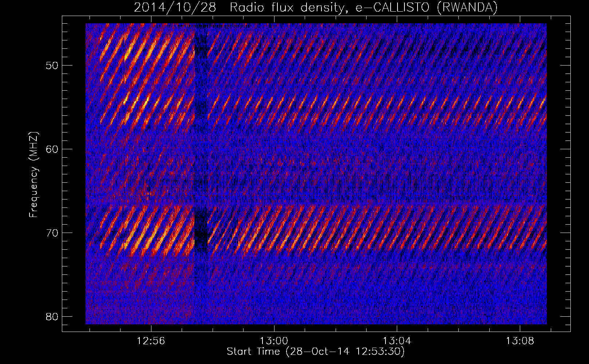589x364 pixels.
Task: Click the '80' frequency axis label
Action: tap(52, 317)
